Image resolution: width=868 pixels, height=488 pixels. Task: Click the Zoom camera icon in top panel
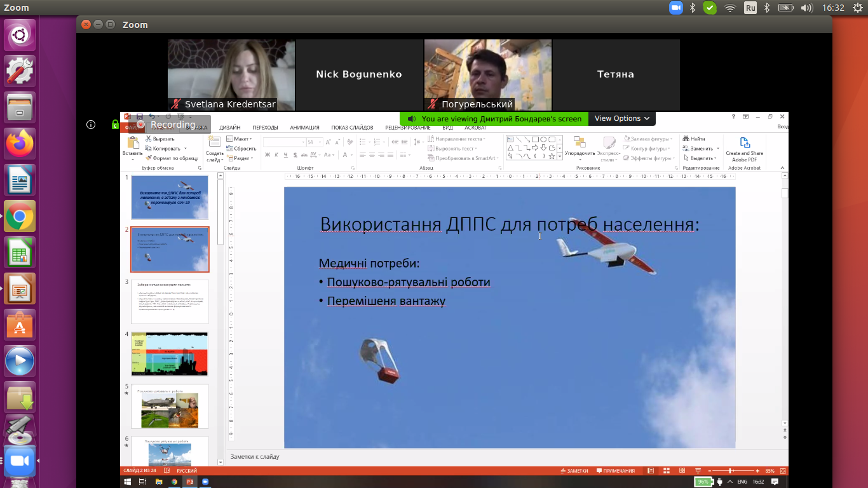coord(675,8)
